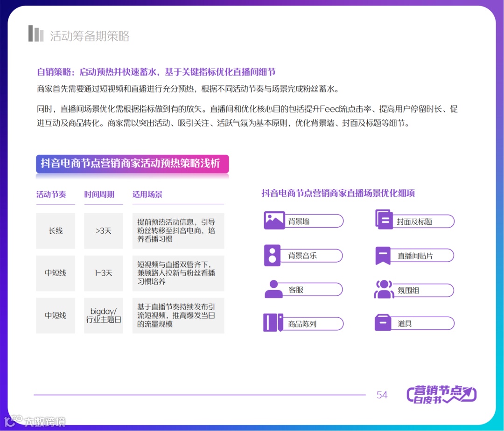This screenshot has width=504, height=431.
Task: Click the purple 自销策略 headline
Action: [x=156, y=72]
